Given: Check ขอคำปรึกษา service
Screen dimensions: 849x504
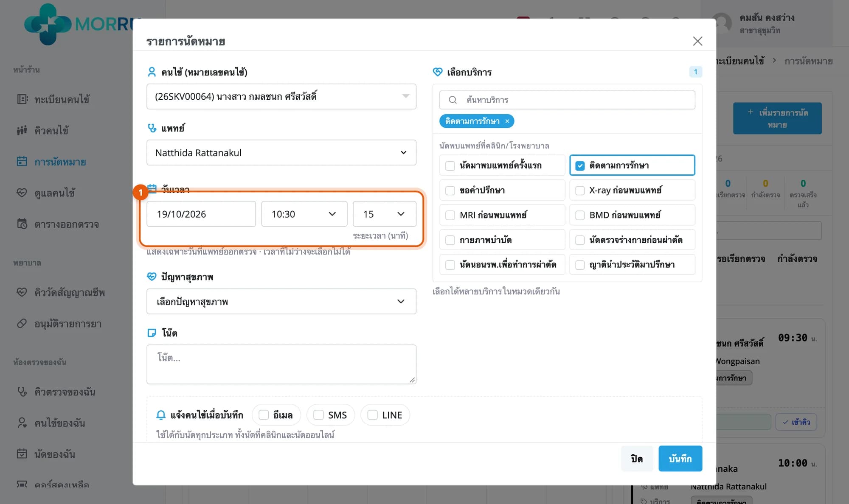Looking at the screenshot, I should (450, 190).
